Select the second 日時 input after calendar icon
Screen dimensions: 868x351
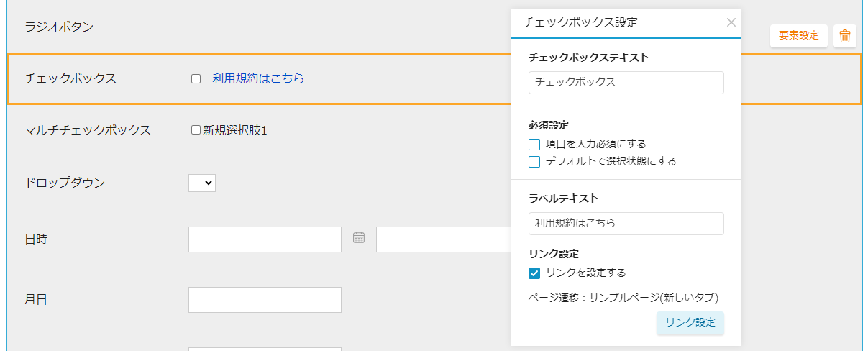pos(444,240)
